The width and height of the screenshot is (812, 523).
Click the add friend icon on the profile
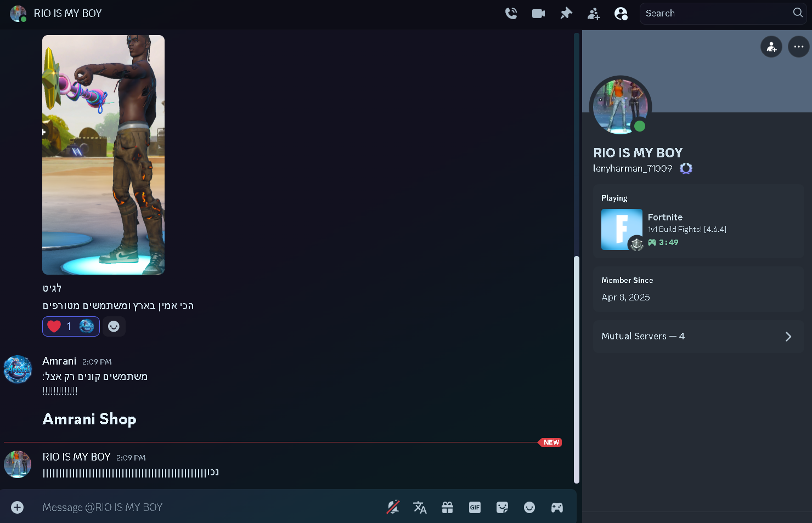click(x=771, y=47)
